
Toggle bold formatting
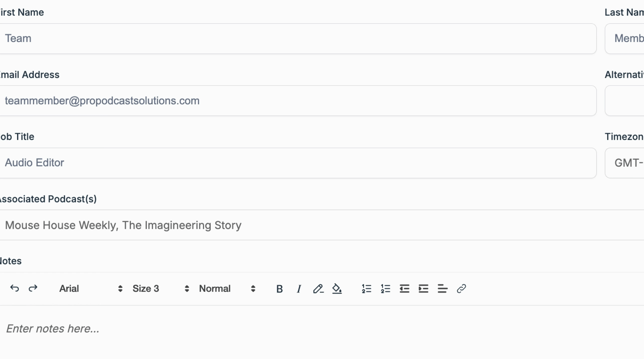279,289
